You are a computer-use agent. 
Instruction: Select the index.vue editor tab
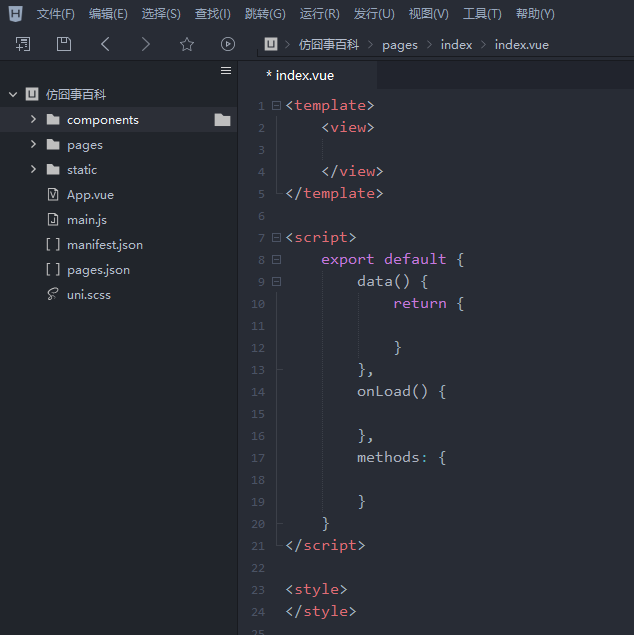click(308, 75)
